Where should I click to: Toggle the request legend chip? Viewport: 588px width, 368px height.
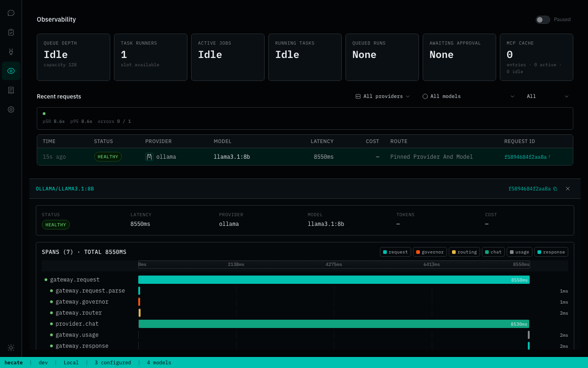pyautogui.click(x=396, y=252)
